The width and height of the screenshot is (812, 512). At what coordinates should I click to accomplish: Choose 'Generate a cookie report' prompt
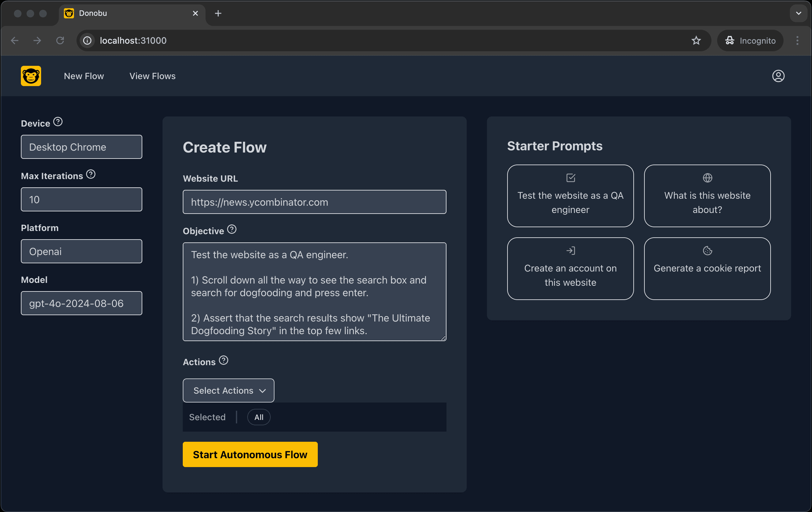click(707, 268)
